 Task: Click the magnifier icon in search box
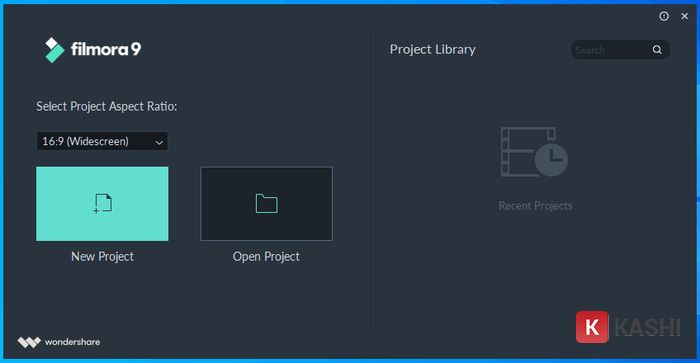click(x=657, y=50)
